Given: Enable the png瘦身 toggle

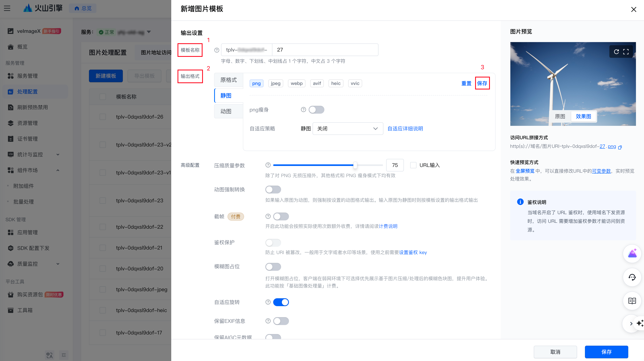Looking at the screenshot, I should point(316,110).
